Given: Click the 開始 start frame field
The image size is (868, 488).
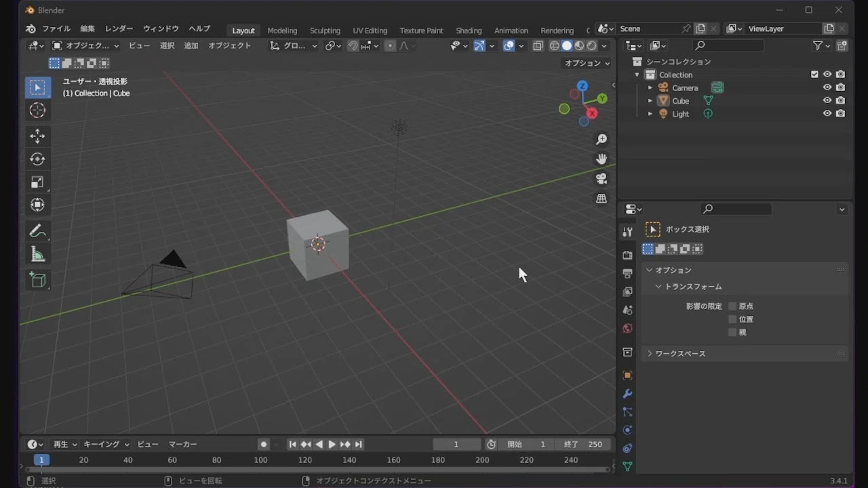Looking at the screenshot, I should (x=526, y=445).
